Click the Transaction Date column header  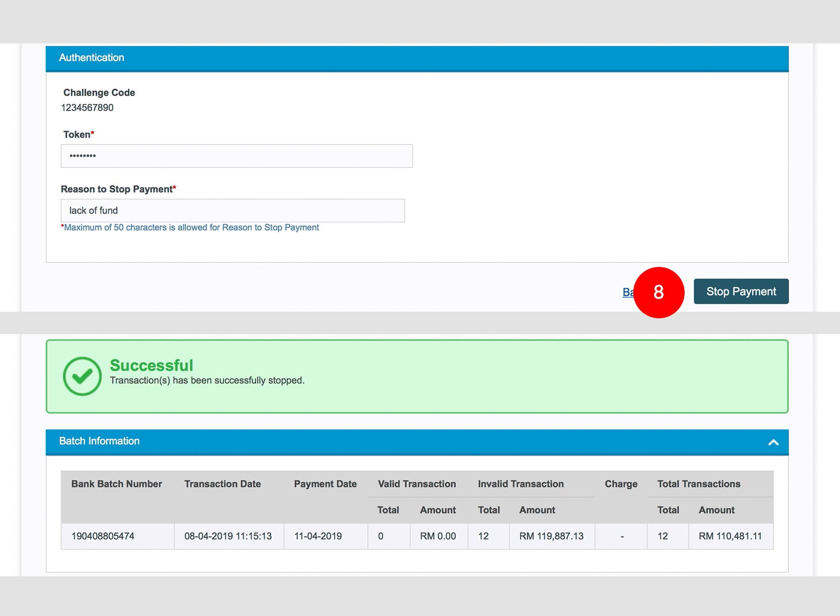[x=222, y=484]
